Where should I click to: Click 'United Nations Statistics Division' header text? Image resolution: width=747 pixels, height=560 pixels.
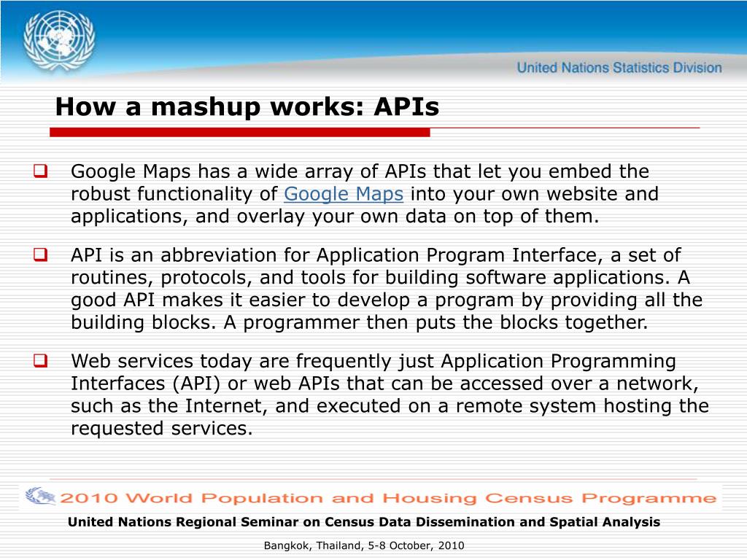point(619,68)
